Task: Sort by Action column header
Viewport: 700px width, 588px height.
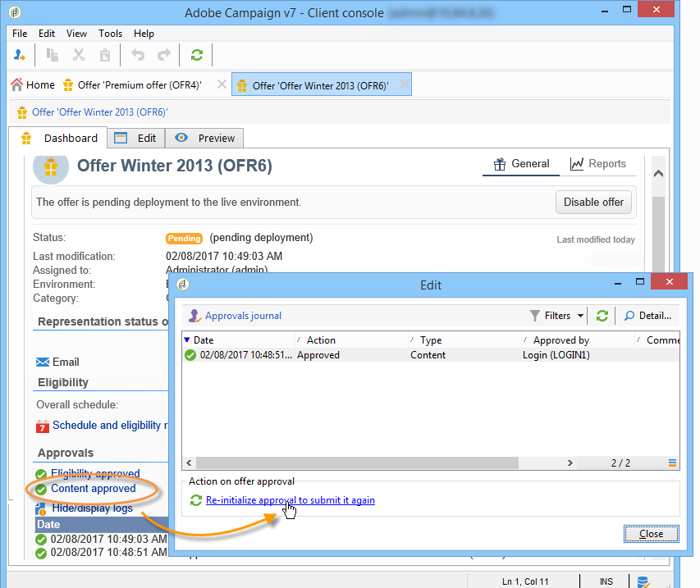Action: coord(351,340)
